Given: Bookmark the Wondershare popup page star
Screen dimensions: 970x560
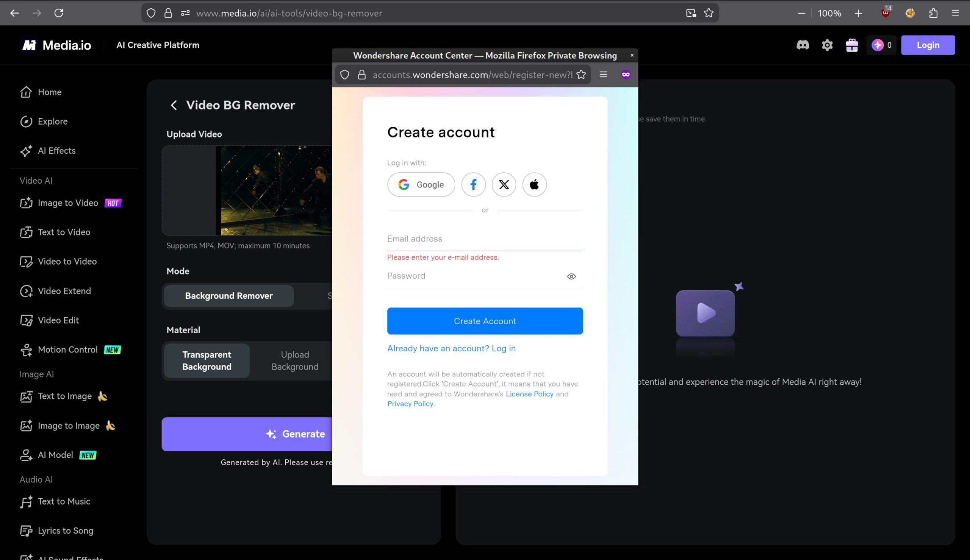Looking at the screenshot, I should click(580, 74).
